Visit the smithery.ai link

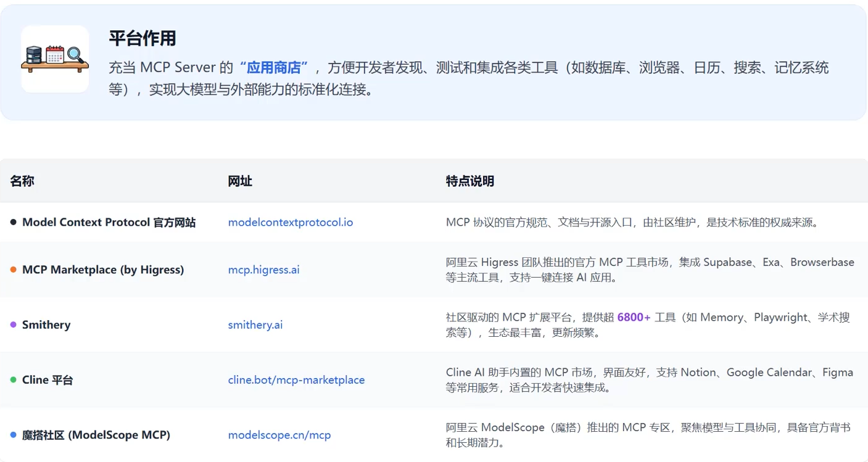[x=255, y=324]
